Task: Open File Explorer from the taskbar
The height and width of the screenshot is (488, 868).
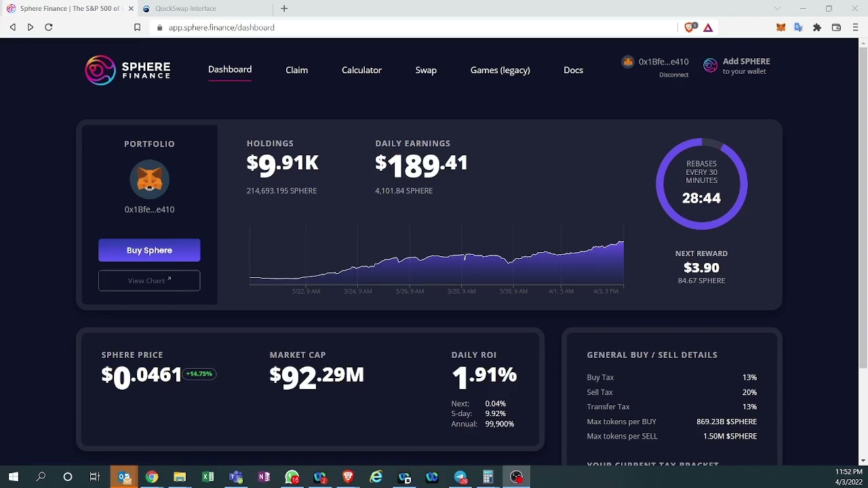Action: click(x=180, y=477)
